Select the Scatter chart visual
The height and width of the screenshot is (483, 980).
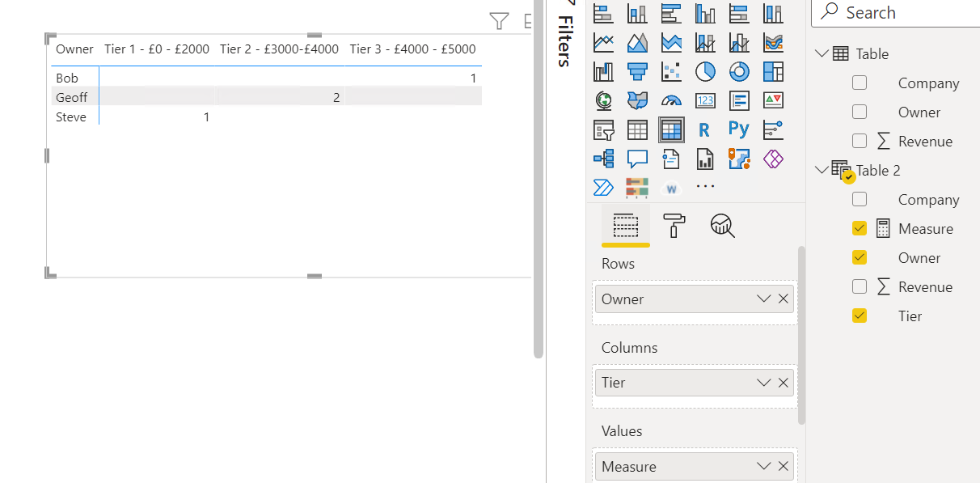(671, 71)
